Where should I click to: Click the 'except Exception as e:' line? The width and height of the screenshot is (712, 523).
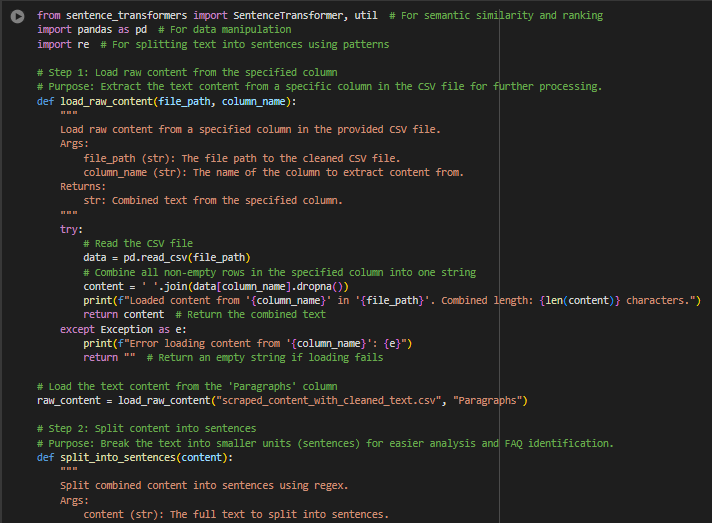tap(123, 330)
